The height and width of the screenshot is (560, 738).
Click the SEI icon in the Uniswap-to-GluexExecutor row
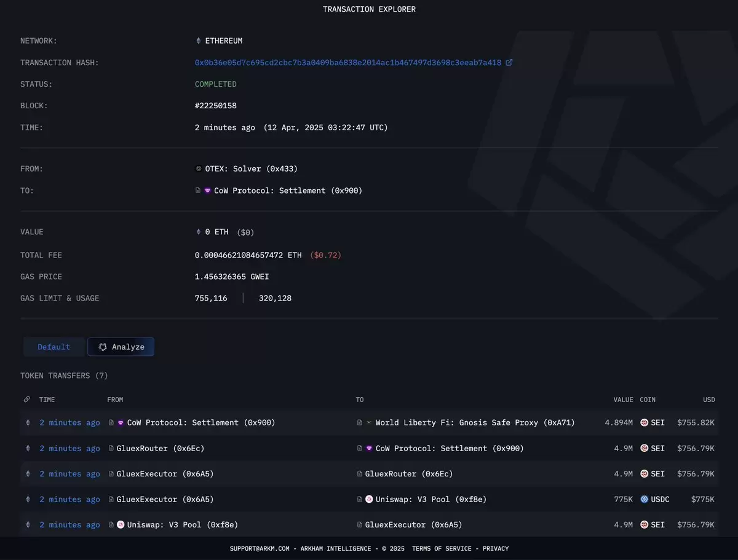644,525
